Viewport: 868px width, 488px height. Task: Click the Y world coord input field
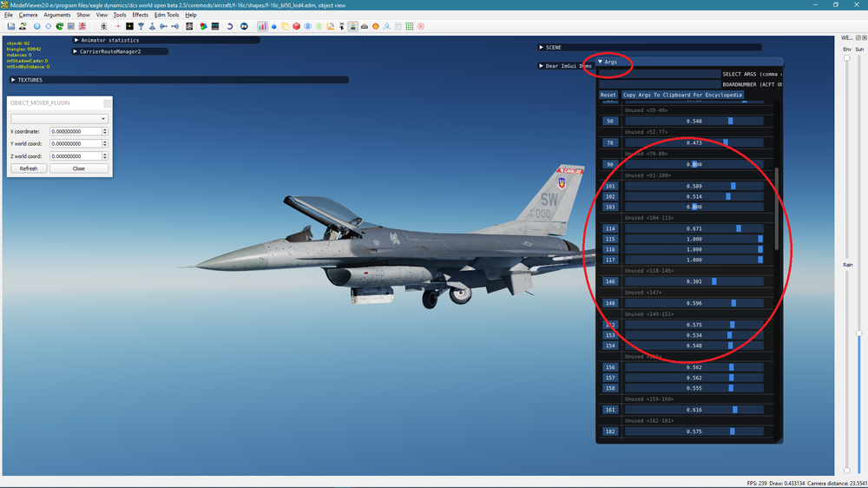point(76,143)
